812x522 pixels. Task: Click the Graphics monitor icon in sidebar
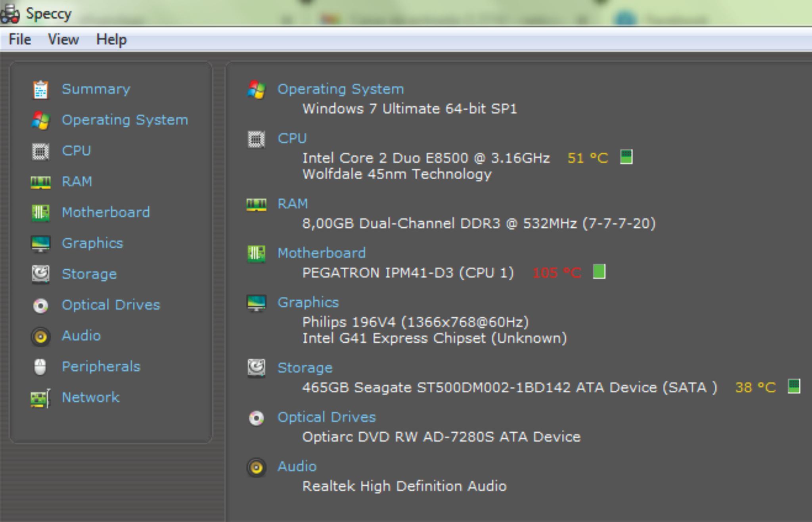click(40, 244)
